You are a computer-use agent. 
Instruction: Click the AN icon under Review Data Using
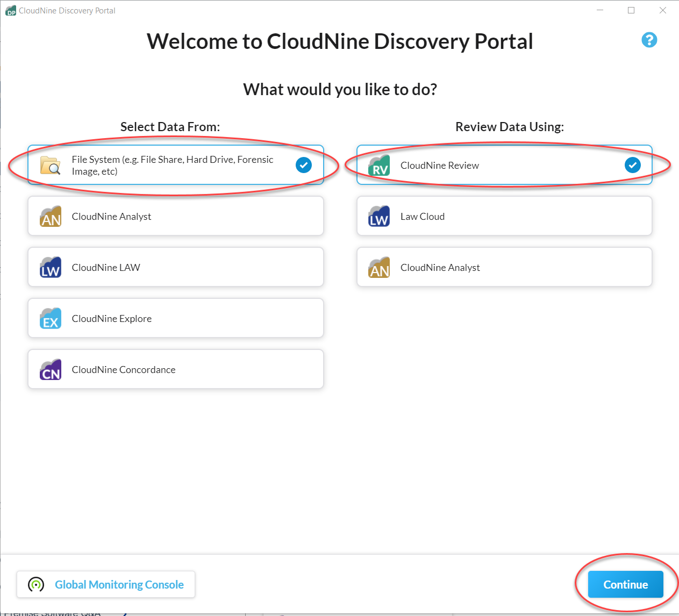tap(379, 267)
